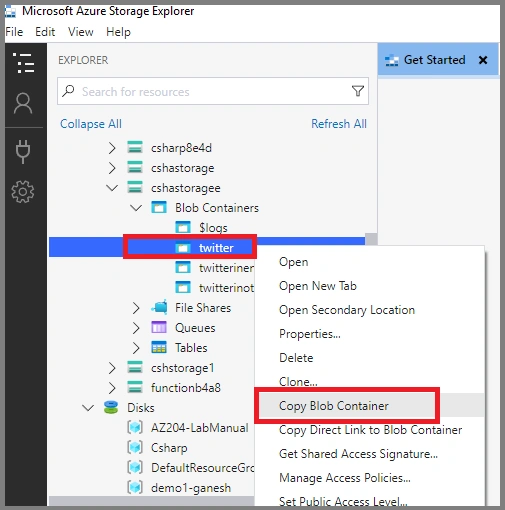The height and width of the screenshot is (510, 505).
Task: Click the csharp8e4d storage account icon
Action: pos(135,147)
